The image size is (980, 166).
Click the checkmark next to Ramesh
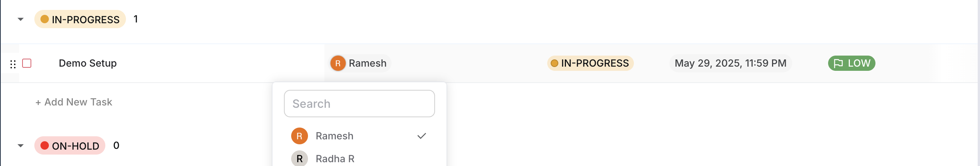421,136
